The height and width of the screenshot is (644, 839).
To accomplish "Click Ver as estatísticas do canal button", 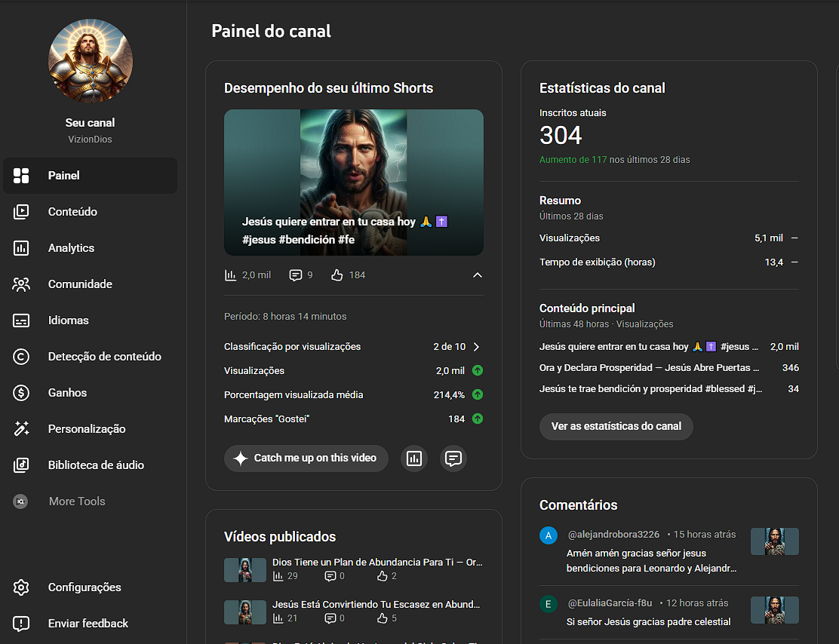I will coord(616,426).
